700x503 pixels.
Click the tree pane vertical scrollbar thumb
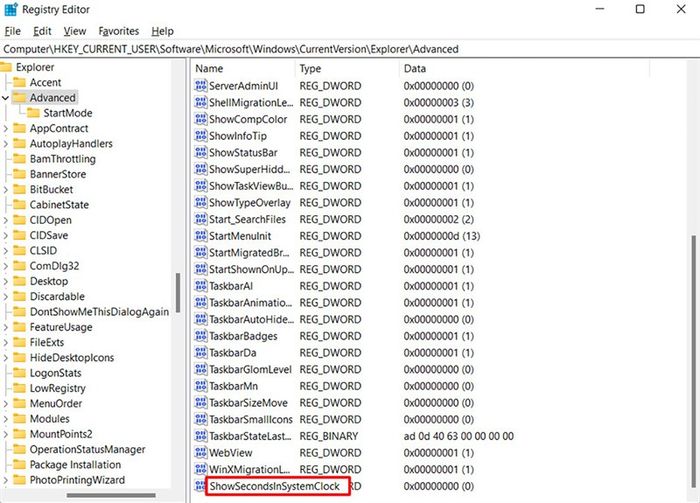[x=178, y=292]
